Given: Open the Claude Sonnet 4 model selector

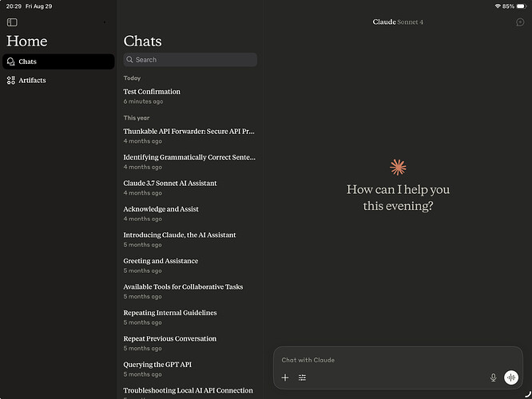Looking at the screenshot, I should click(398, 22).
